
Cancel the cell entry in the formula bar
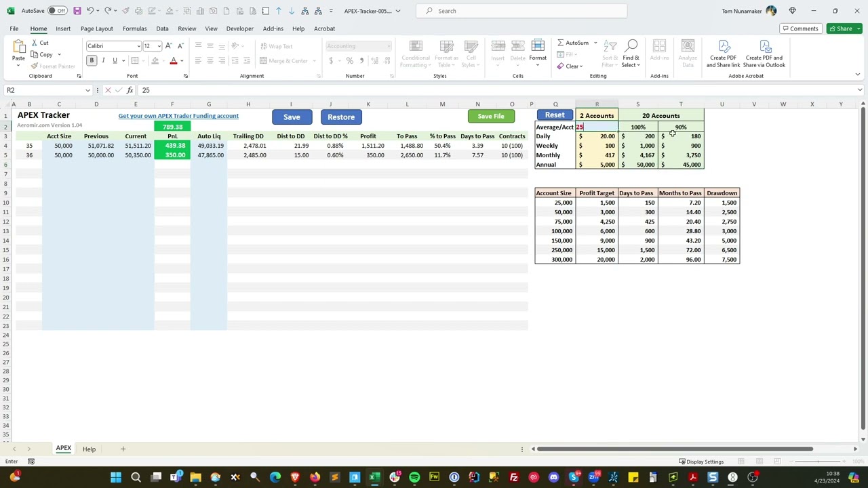[108, 90]
